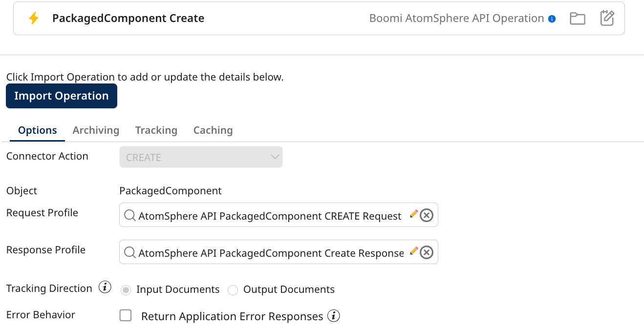Click the edit component icon top right
Image resolution: width=644 pixels, height=328 pixels.
click(x=607, y=18)
